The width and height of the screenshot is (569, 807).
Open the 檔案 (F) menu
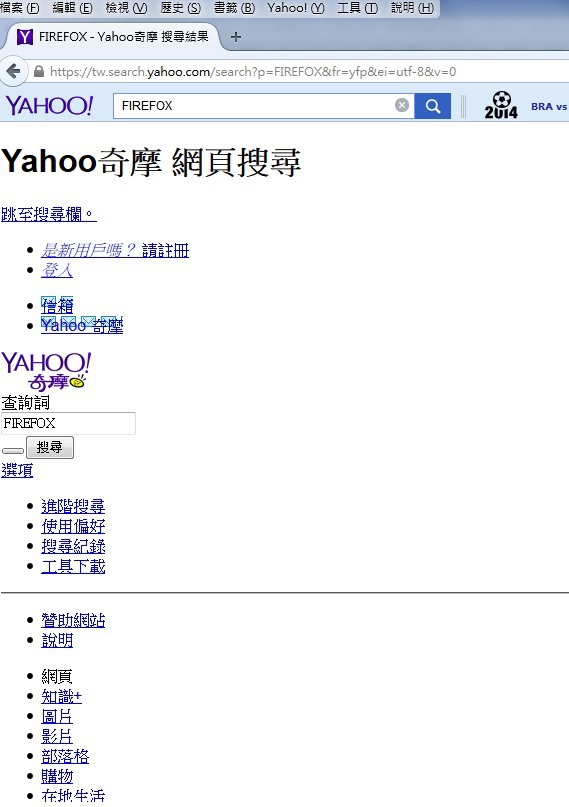[x=20, y=8]
